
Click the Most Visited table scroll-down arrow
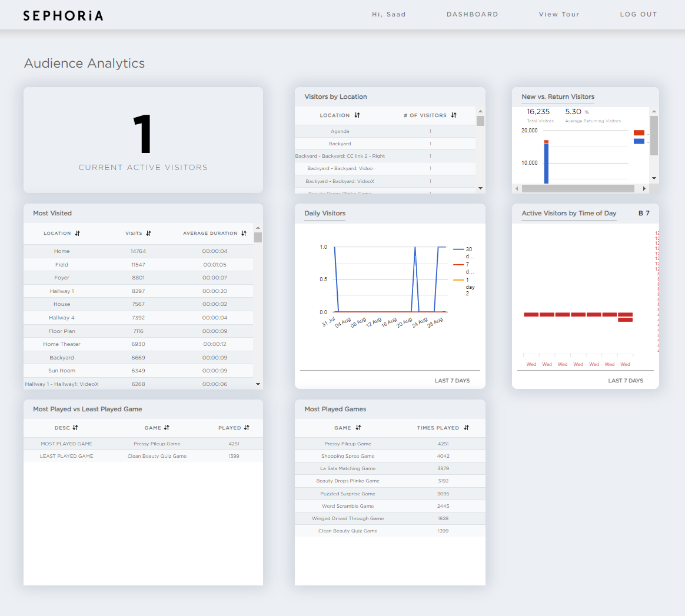coord(258,384)
